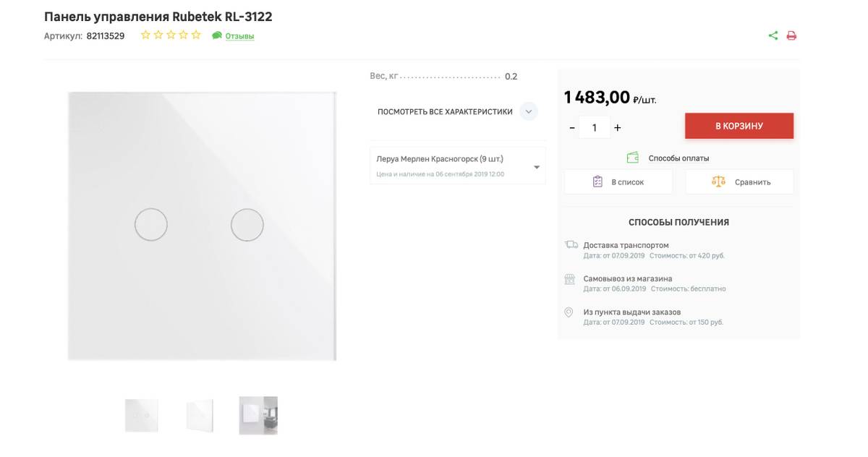Increase quantity with the plus button
The width and height of the screenshot is (868, 457).
618,128
